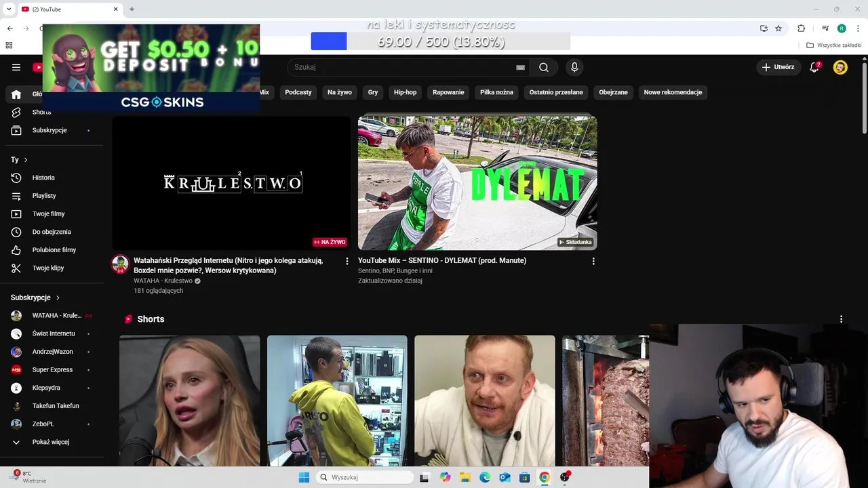
Task: Open the WATAHA channel avatar under the video
Action: (x=120, y=264)
